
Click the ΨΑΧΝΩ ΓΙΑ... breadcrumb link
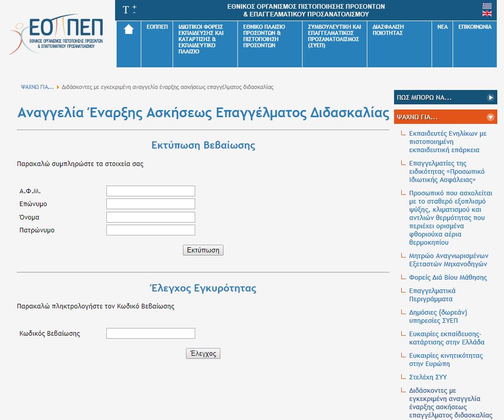click(37, 87)
